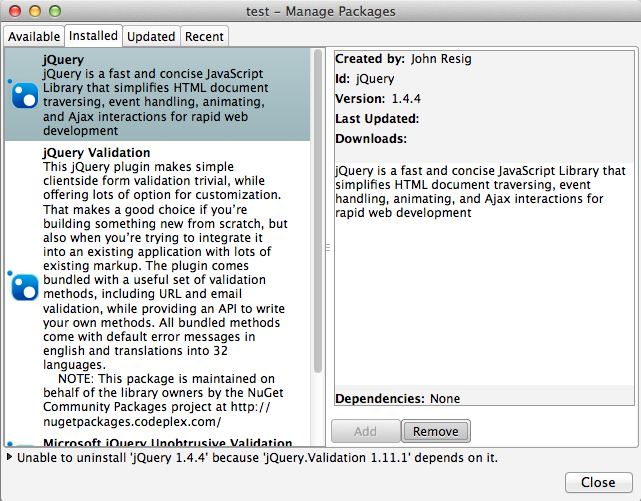Click the 'Version: 1.4.4' line
Screen dimensions: 641x501
tap(378, 98)
